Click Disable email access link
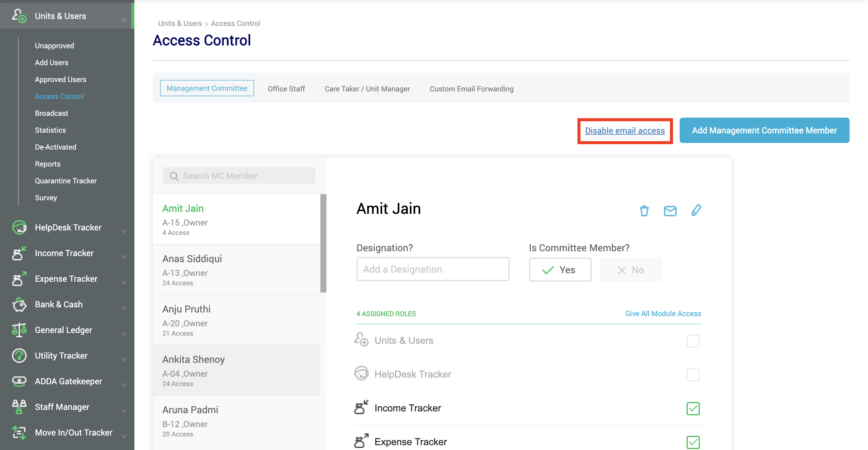The image size is (868, 450). [624, 131]
